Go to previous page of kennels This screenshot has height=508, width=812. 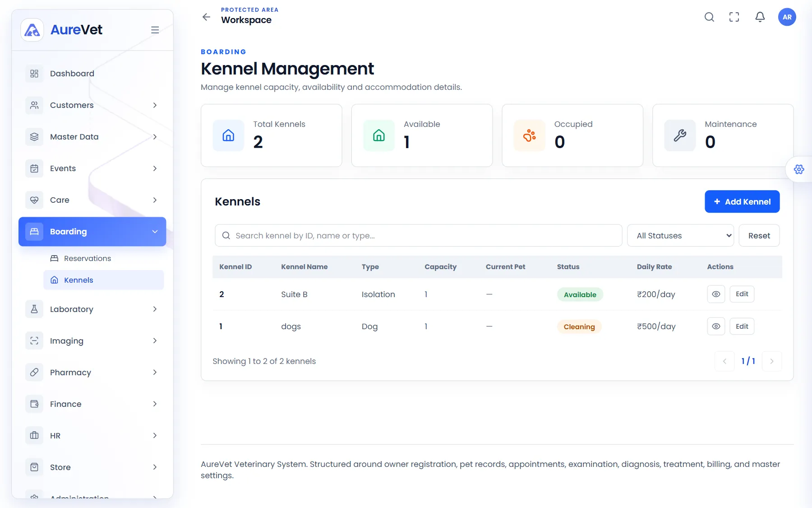pos(724,361)
